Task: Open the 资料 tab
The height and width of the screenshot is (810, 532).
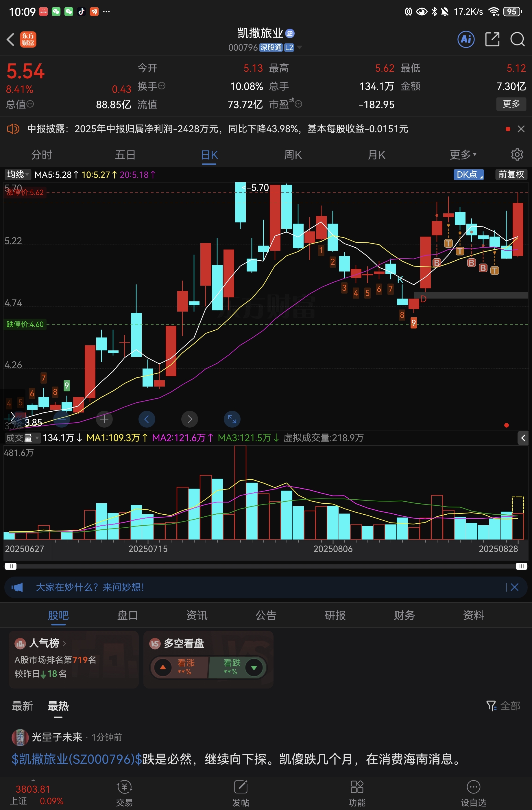Action: pyautogui.click(x=474, y=615)
